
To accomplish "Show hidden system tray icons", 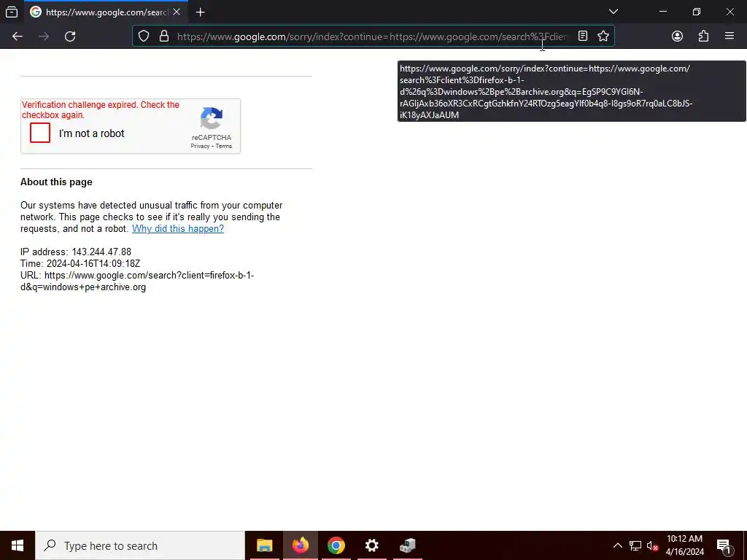I will 617,545.
